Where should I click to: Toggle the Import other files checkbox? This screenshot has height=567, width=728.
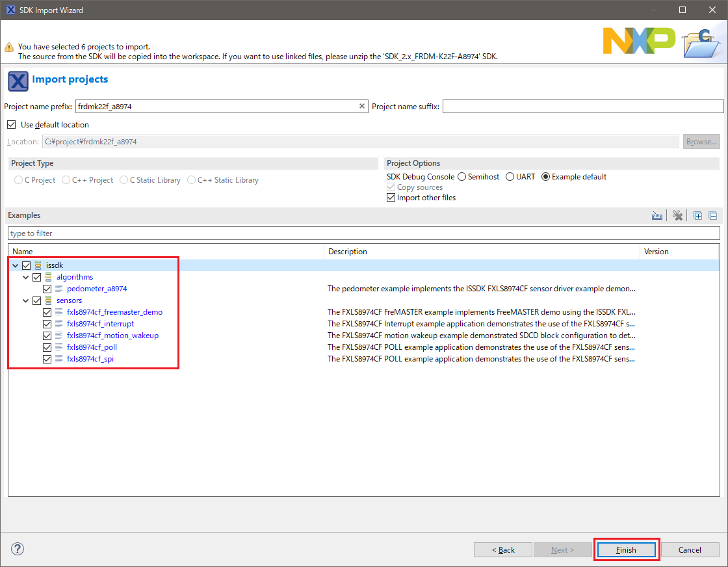pyautogui.click(x=391, y=198)
